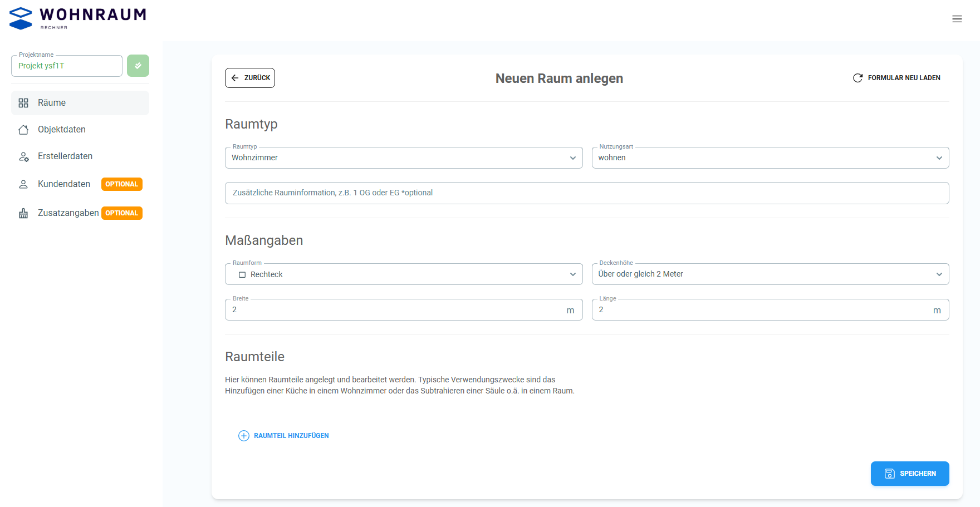The width and height of the screenshot is (980, 507).
Task: Click the rectangle shape icon in Raumform
Action: [x=242, y=275]
